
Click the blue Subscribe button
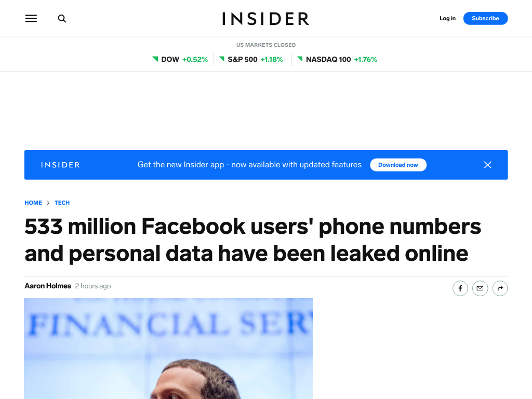tap(485, 18)
